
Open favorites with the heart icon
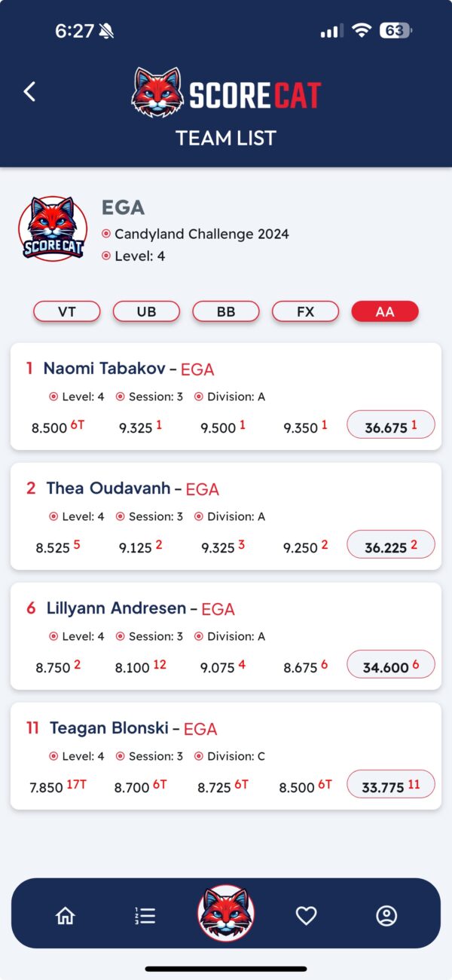click(x=306, y=915)
